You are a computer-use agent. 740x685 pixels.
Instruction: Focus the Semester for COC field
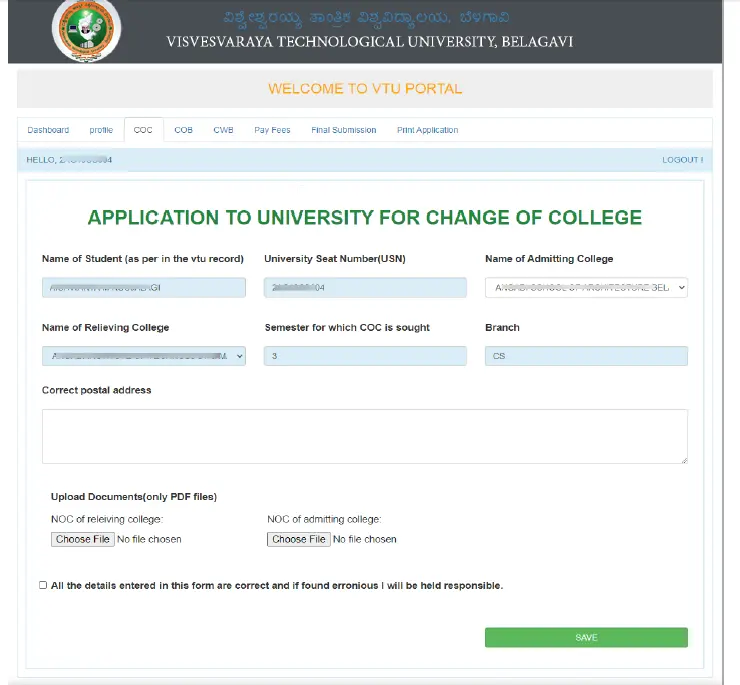tap(365, 356)
